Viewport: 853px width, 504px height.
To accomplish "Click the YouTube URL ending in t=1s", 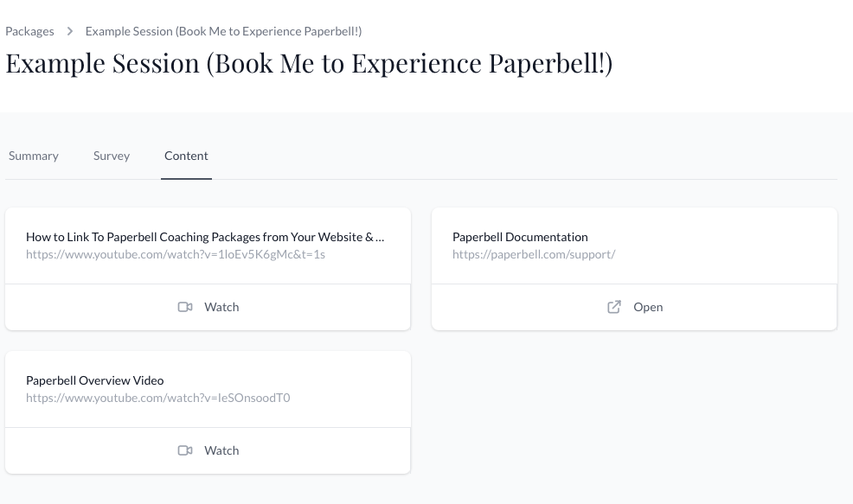I will click(x=175, y=254).
